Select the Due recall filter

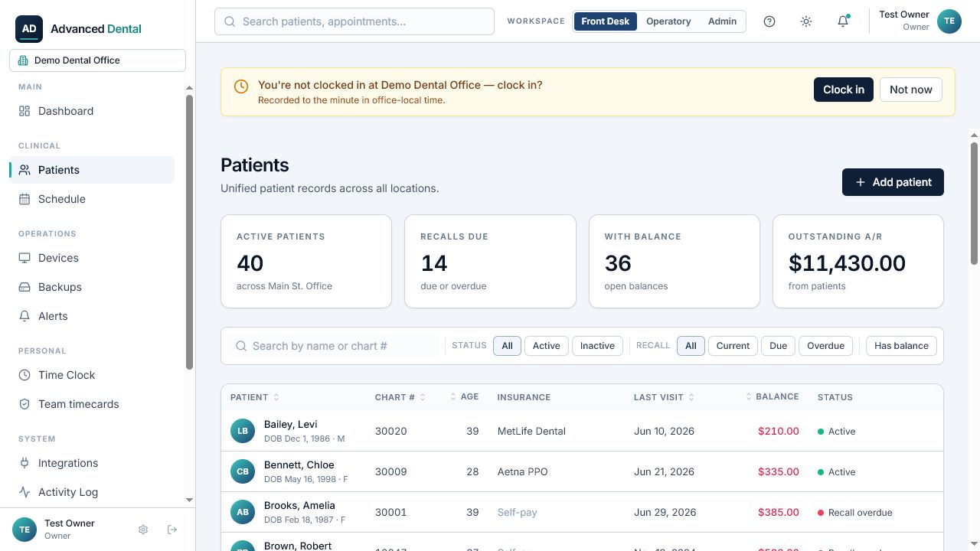pos(779,346)
